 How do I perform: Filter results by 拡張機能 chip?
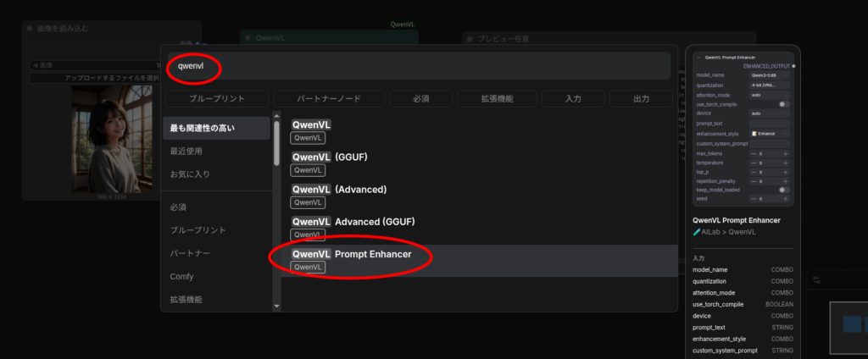click(496, 99)
